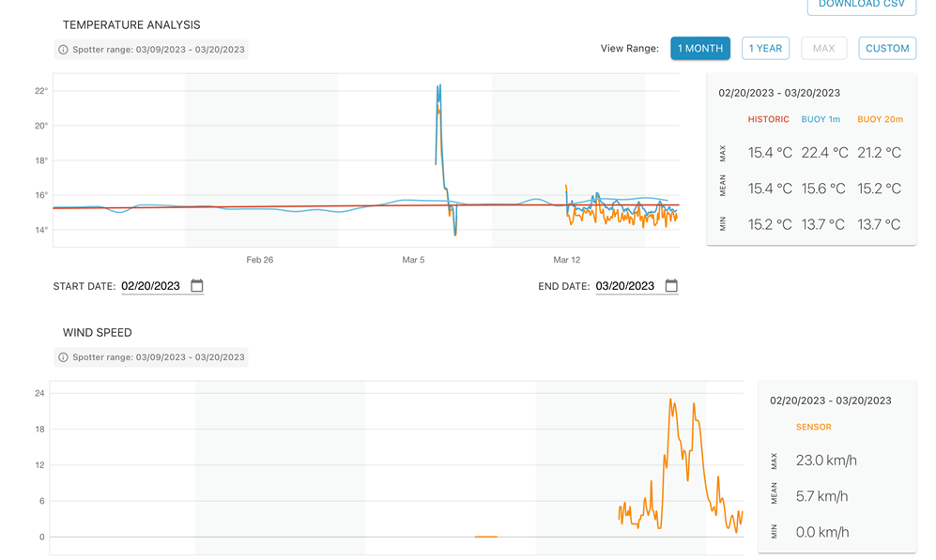936x560 pixels.
Task: Select the CUSTOM view range
Action: [887, 48]
